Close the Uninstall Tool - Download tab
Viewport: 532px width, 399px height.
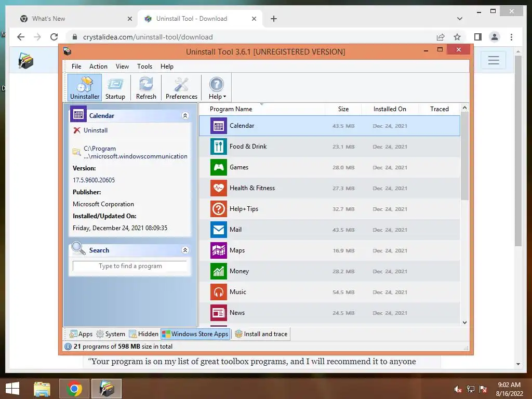coord(254,19)
